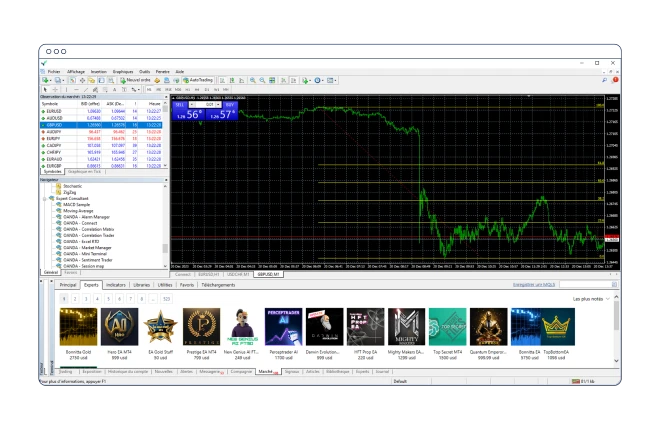The height and width of the screenshot is (448, 672).
Task: Set the M5 timeframe
Action: click(x=159, y=90)
